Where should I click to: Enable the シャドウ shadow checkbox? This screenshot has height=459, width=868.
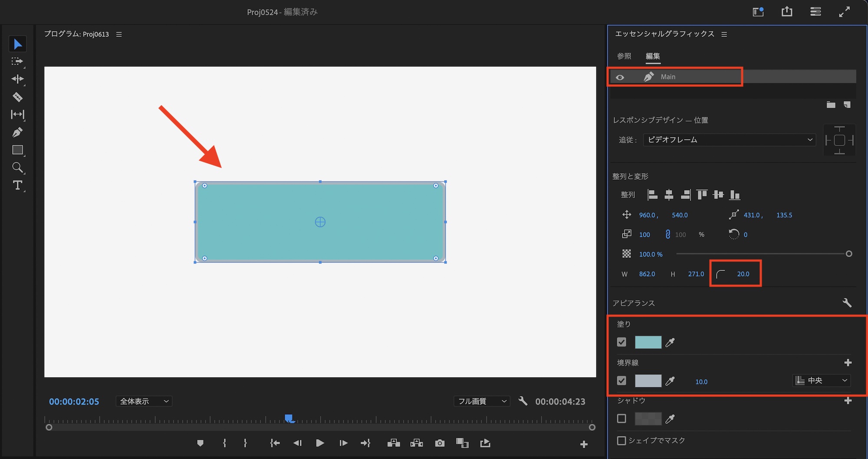(621, 419)
